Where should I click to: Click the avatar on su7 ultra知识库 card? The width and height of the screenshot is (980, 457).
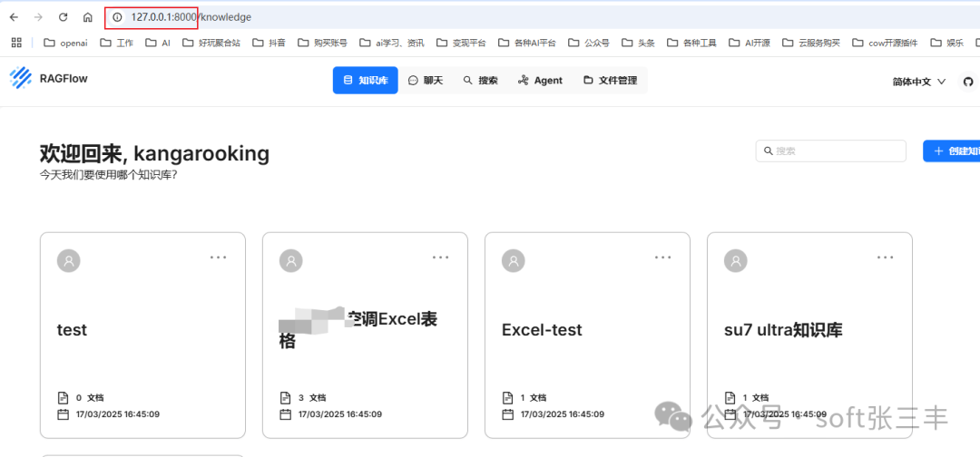736,261
